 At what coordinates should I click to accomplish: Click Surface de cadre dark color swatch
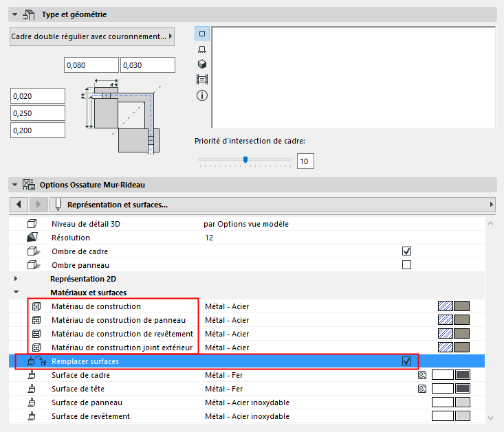click(x=463, y=374)
